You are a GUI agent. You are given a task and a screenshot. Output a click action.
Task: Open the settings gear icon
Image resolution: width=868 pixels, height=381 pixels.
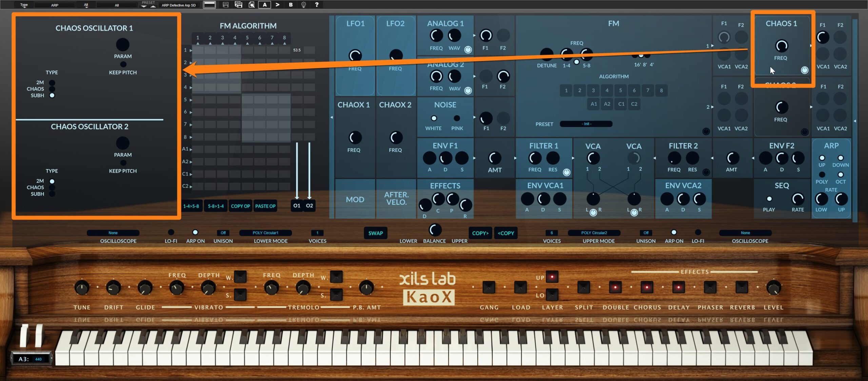(x=303, y=5)
